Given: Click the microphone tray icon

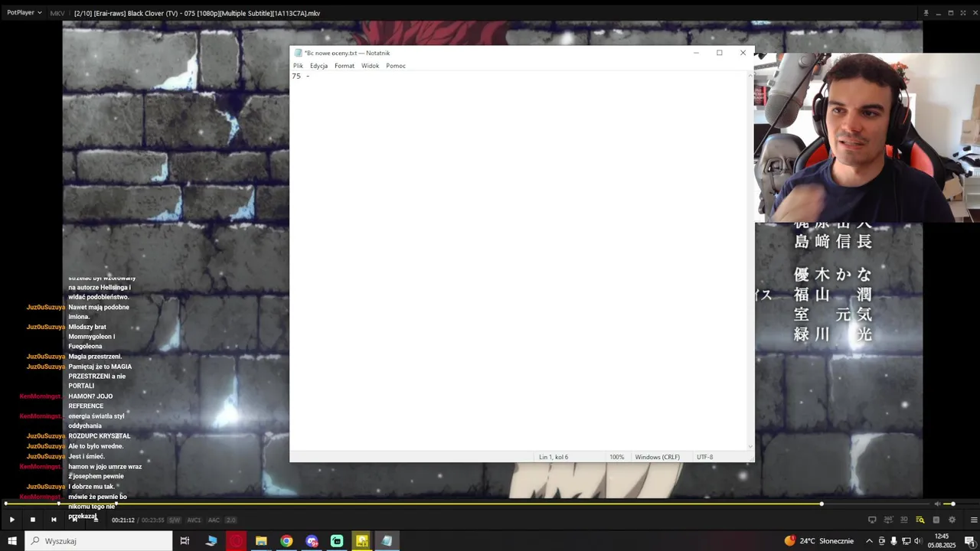Looking at the screenshot, I should (x=893, y=541).
